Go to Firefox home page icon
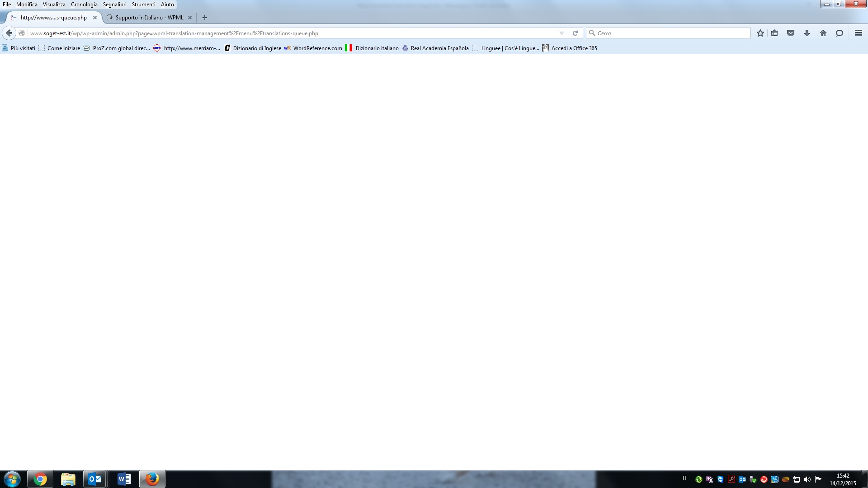This screenshot has width=868, height=488. pos(823,33)
